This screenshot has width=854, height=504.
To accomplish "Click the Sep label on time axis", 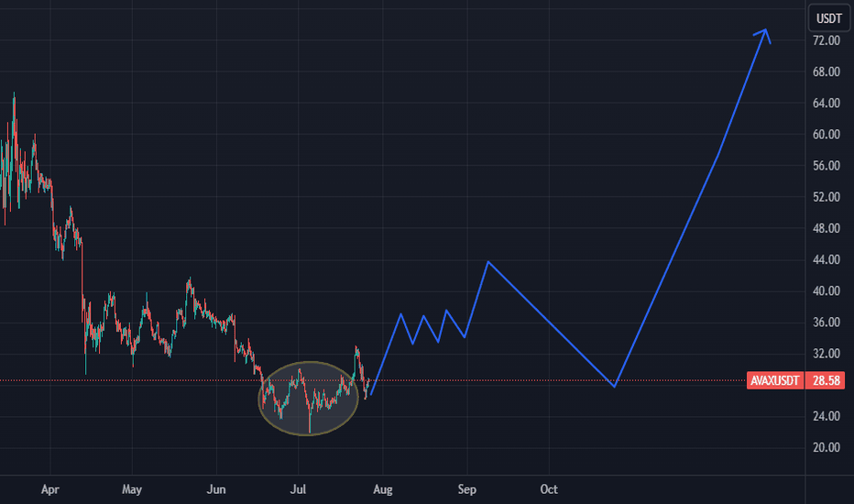I will coord(466,490).
